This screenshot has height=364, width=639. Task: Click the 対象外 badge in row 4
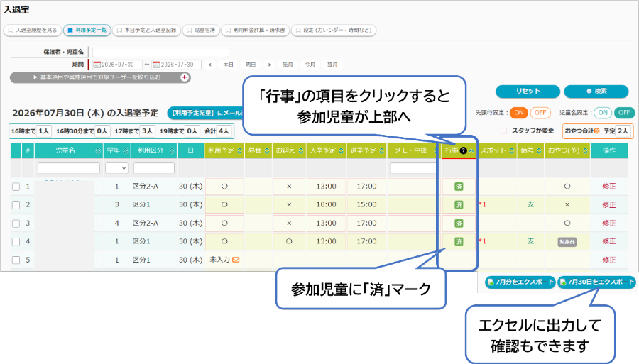point(567,242)
